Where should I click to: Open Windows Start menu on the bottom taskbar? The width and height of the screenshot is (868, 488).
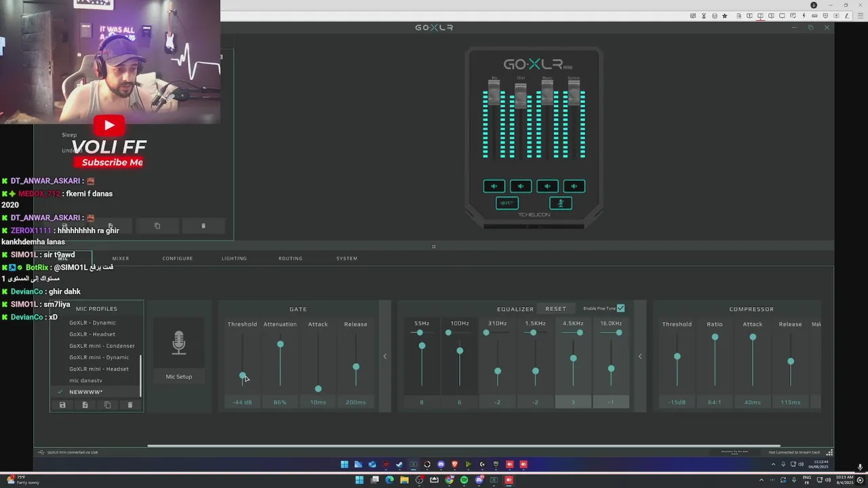point(359,480)
